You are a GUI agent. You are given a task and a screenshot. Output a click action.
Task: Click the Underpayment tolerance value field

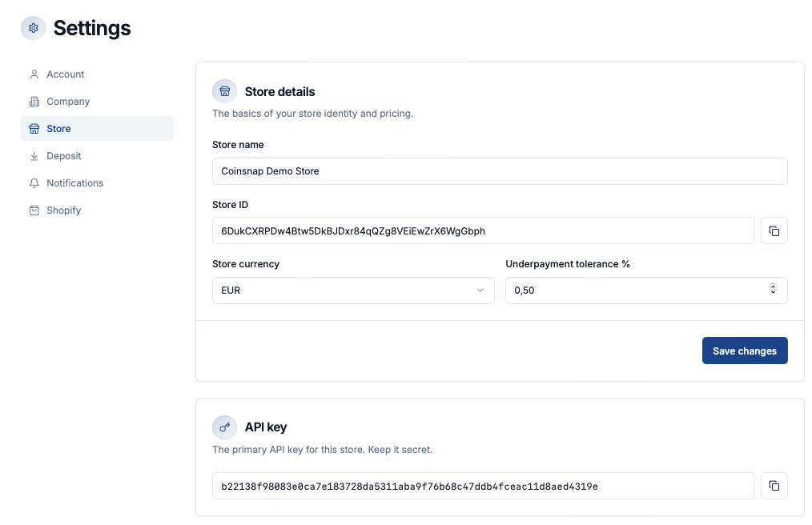coord(646,291)
